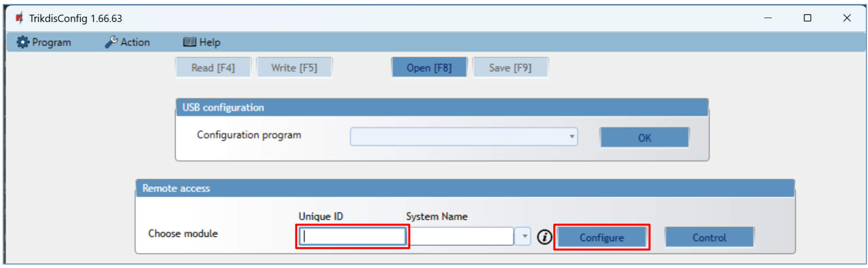Click the Control button
Viewport: 868px width, 268px height.
click(709, 237)
